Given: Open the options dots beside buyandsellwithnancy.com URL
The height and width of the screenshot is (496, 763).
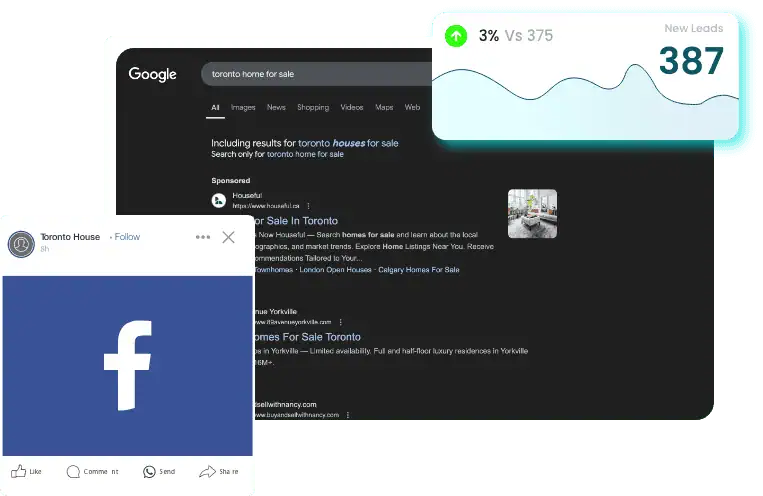Looking at the screenshot, I should pyautogui.click(x=347, y=415).
